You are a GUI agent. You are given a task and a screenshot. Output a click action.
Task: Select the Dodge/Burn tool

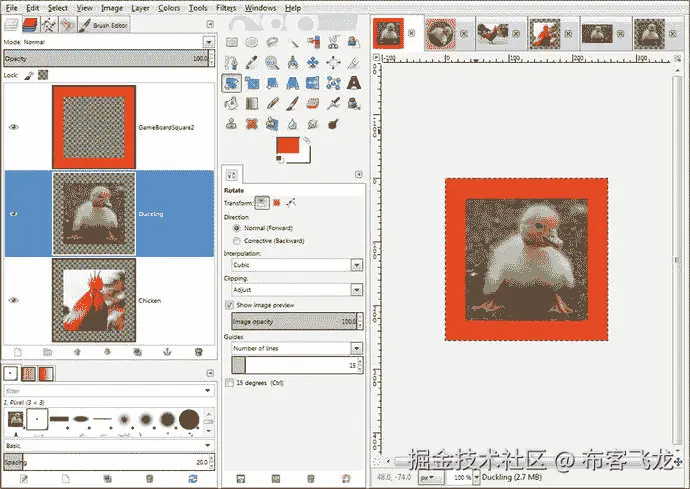click(x=334, y=125)
